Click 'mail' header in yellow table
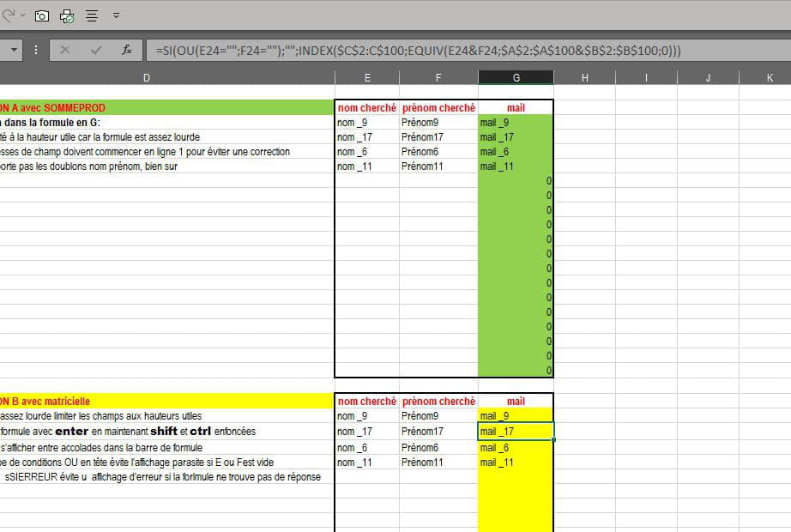The image size is (791, 532). click(516, 402)
